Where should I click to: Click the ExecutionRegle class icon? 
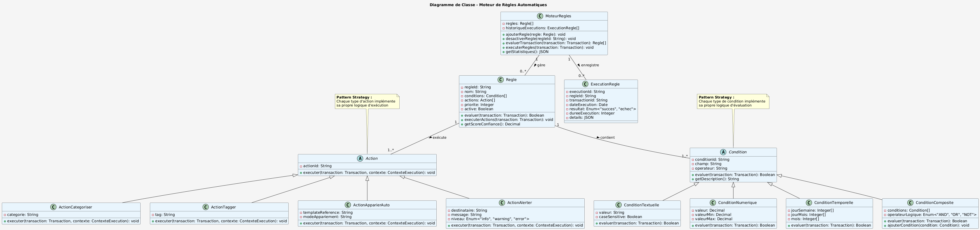(585, 84)
